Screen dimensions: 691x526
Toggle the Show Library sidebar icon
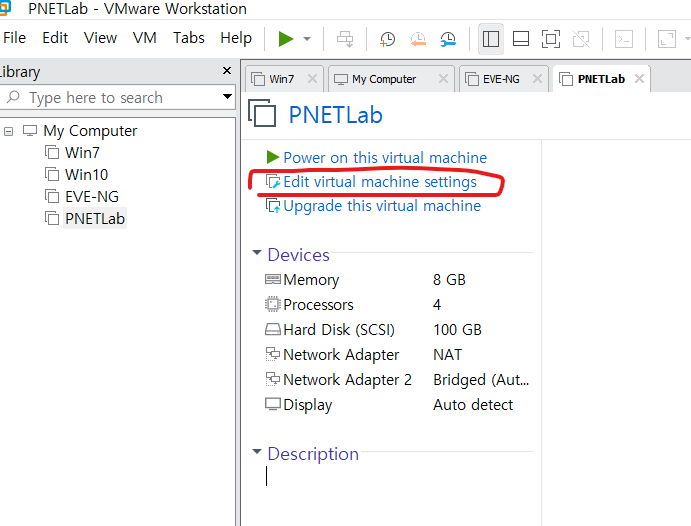(490, 39)
